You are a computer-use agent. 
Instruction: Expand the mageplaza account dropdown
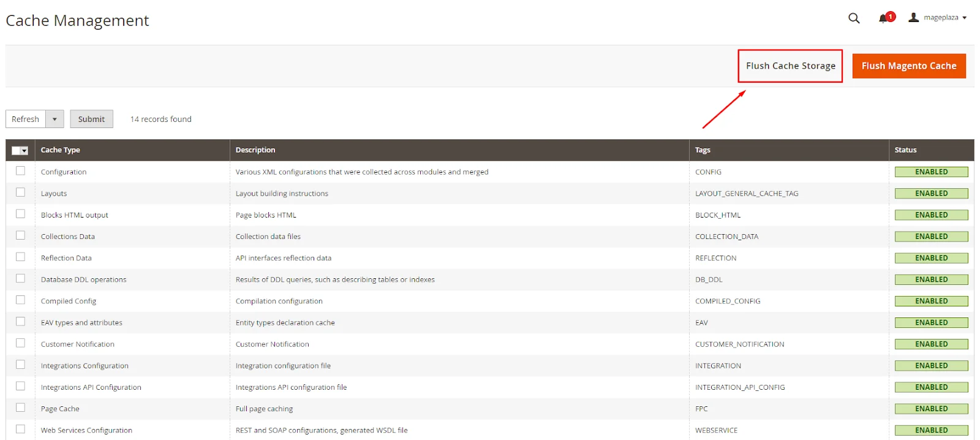(x=964, y=18)
